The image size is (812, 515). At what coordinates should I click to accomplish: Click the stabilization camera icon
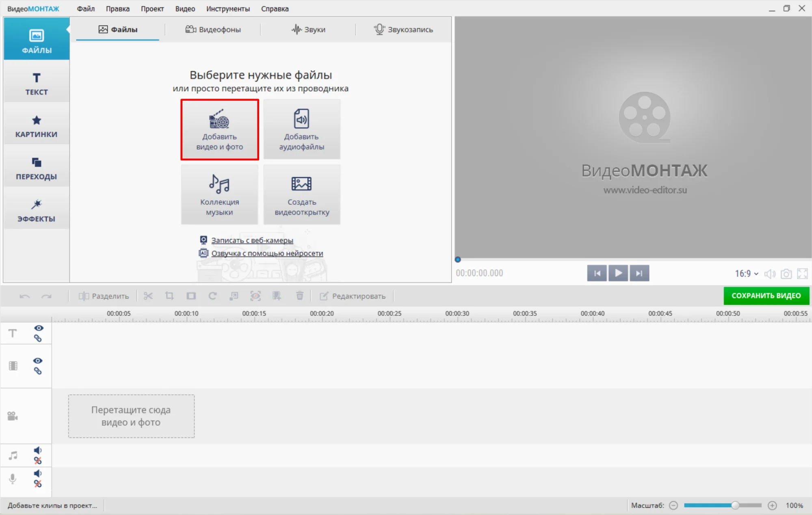coord(256,296)
